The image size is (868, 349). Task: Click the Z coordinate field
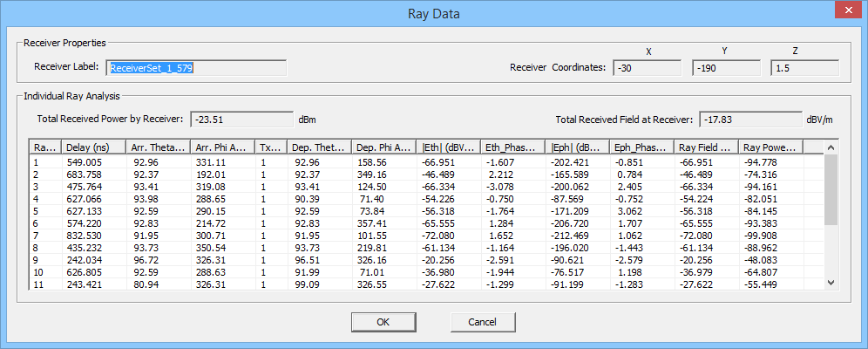tap(804, 67)
